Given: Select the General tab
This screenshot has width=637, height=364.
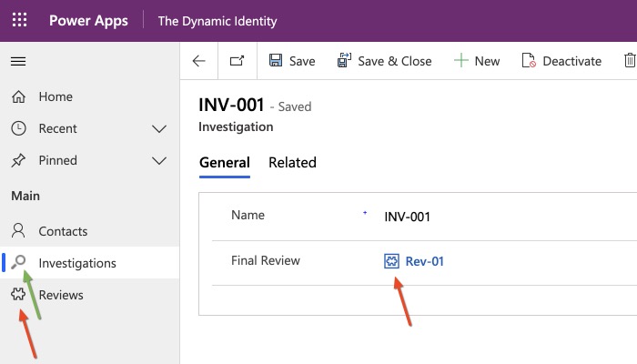Looking at the screenshot, I should [x=224, y=163].
